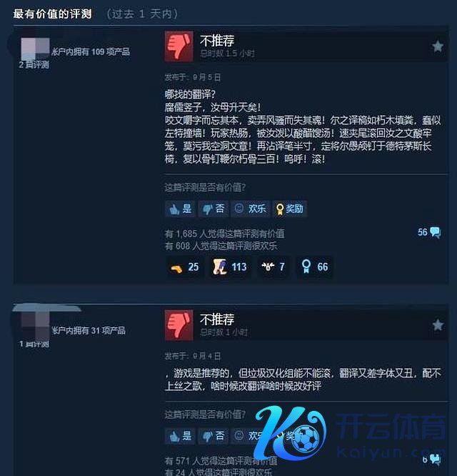Click the red thumbs-down icon on first review
Image resolution: width=457 pixels, height=476 pixels.
(x=179, y=46)
